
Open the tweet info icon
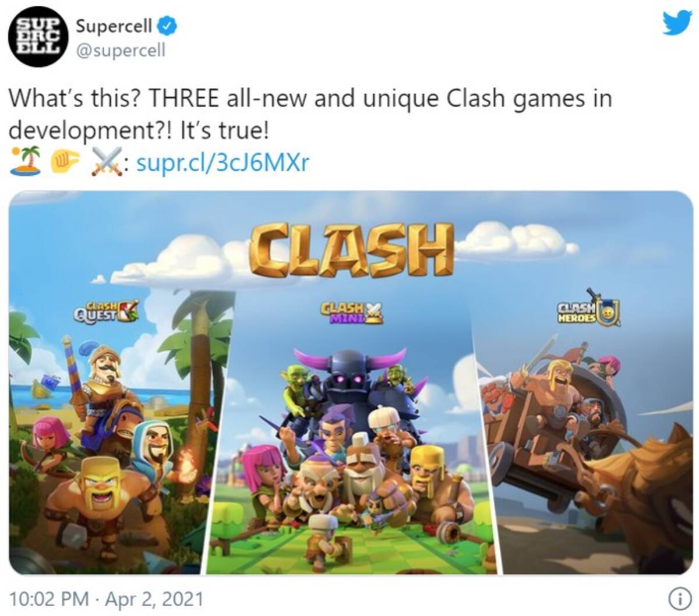click(x=676, y=598)
